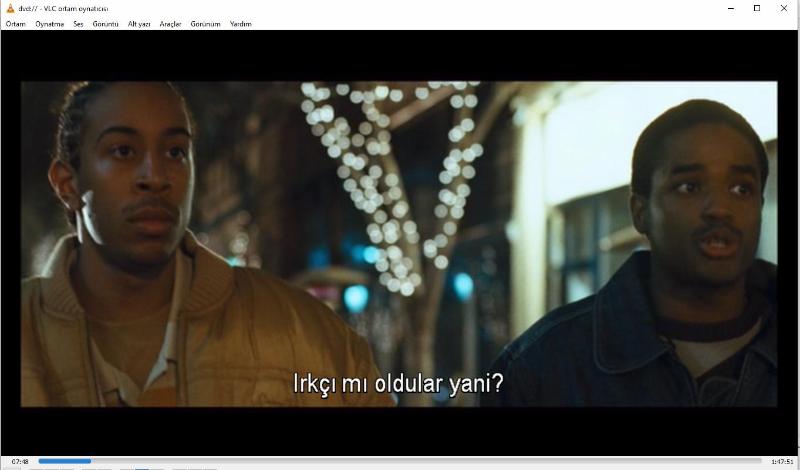Image resolution: width=800 pixels, height=470 pixels.
Task: Click the VLC cone icon in title bar
Action: click(10, 8)
